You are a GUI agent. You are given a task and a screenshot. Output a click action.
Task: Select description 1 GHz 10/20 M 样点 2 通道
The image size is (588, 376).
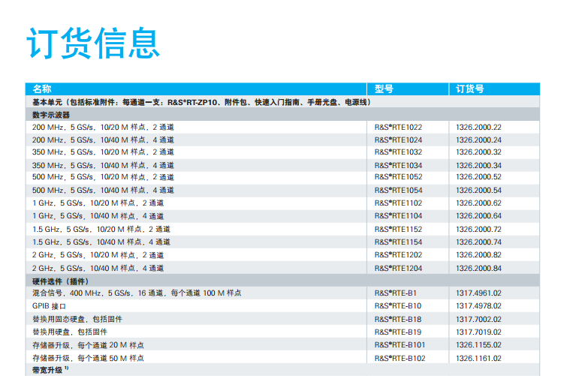coord(98,203)
